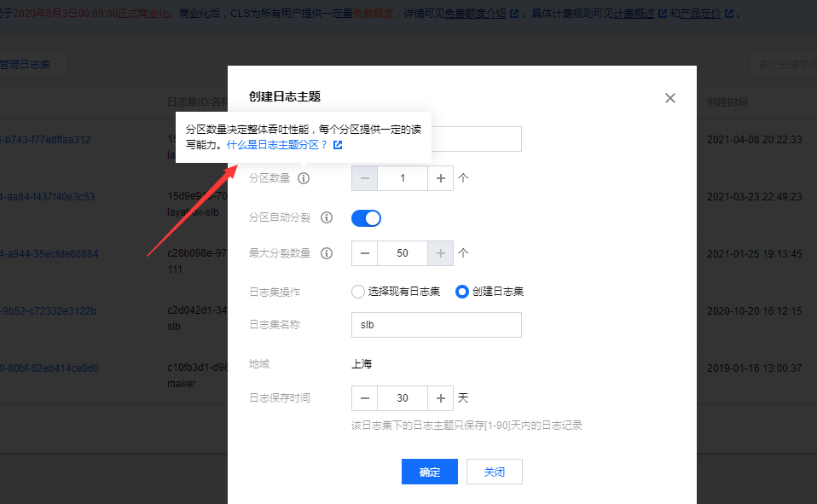Click the timestamp 2021-04-08 20:22:33

tap(754, 140)
